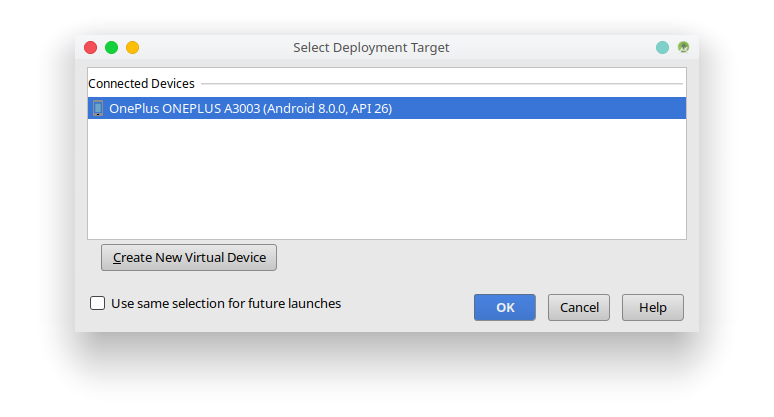Click the Connected Devices section header
This screenshot has width=774, height=417.
pyautogui.click(x=141, y=83)
